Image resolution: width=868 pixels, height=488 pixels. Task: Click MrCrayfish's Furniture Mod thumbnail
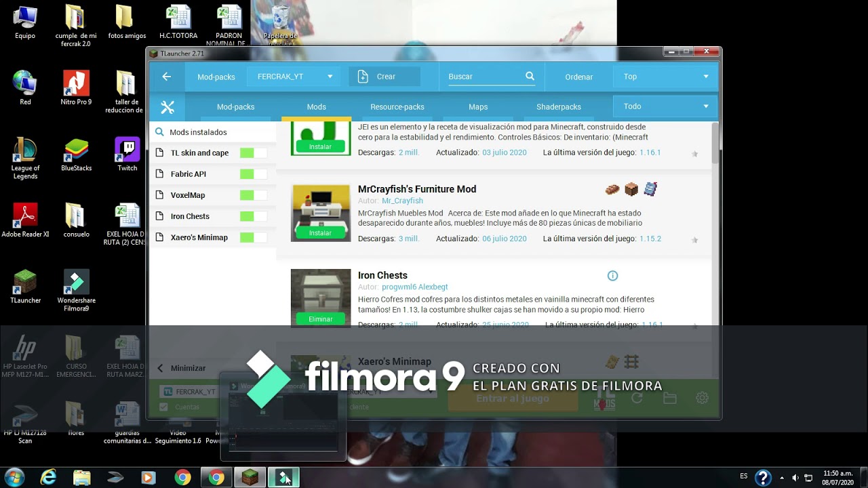pyautogui.click(x=321, y=213)
